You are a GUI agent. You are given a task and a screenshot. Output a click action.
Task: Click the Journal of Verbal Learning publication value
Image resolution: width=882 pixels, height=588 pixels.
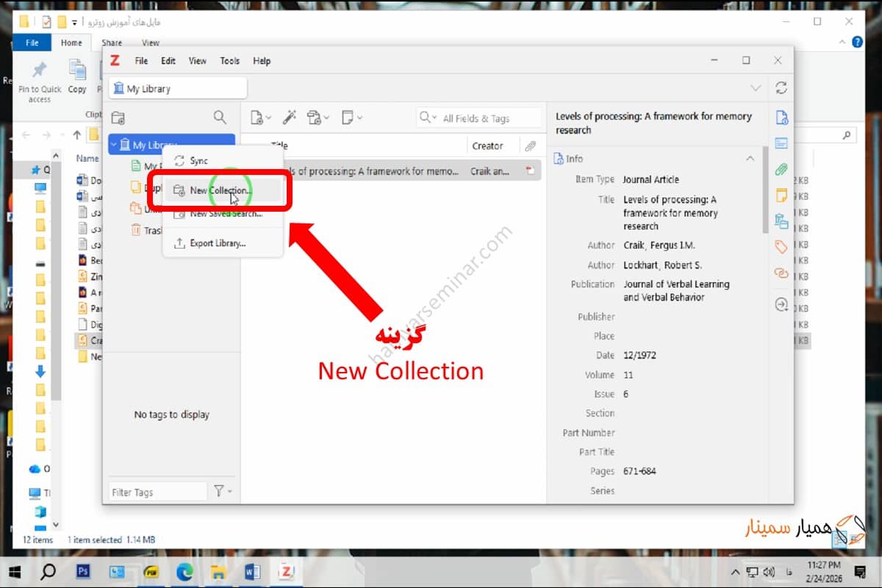coord(676,290)
